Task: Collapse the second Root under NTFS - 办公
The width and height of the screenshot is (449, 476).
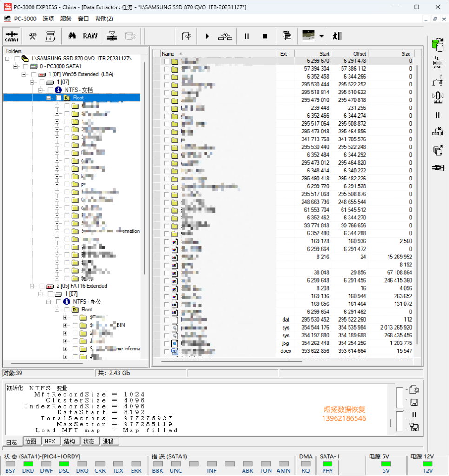Action: point(57,310)
